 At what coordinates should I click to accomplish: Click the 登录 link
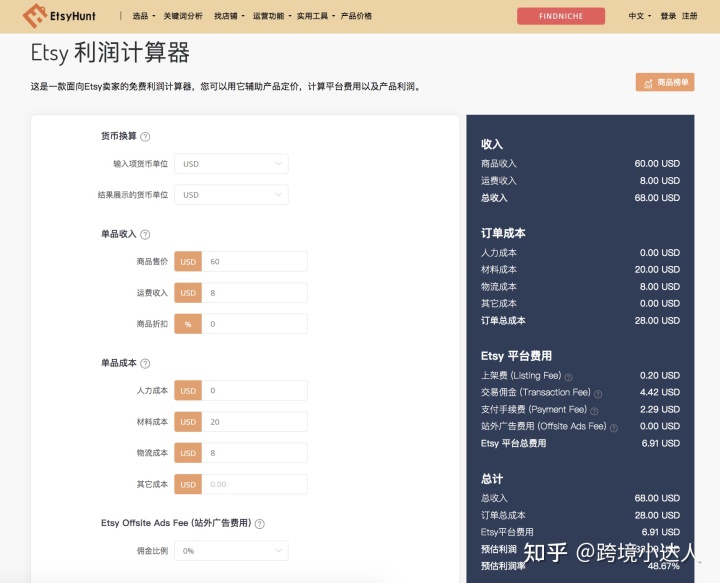tap(668, 16)
